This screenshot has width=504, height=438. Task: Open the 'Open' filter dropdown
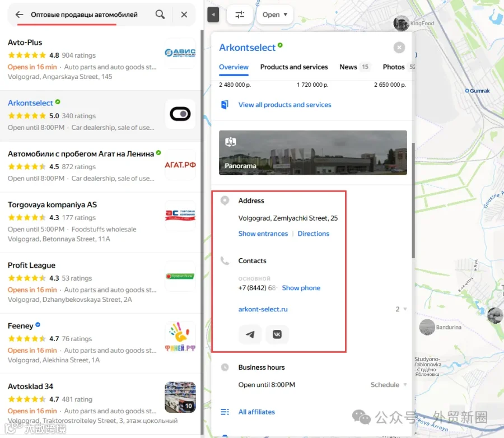275,15
